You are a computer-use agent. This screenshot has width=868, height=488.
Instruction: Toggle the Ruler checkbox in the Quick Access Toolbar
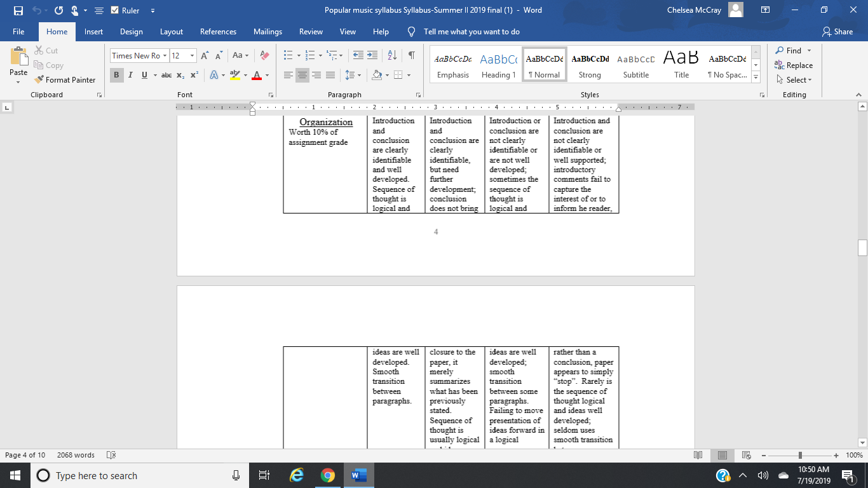coord(115,10)
